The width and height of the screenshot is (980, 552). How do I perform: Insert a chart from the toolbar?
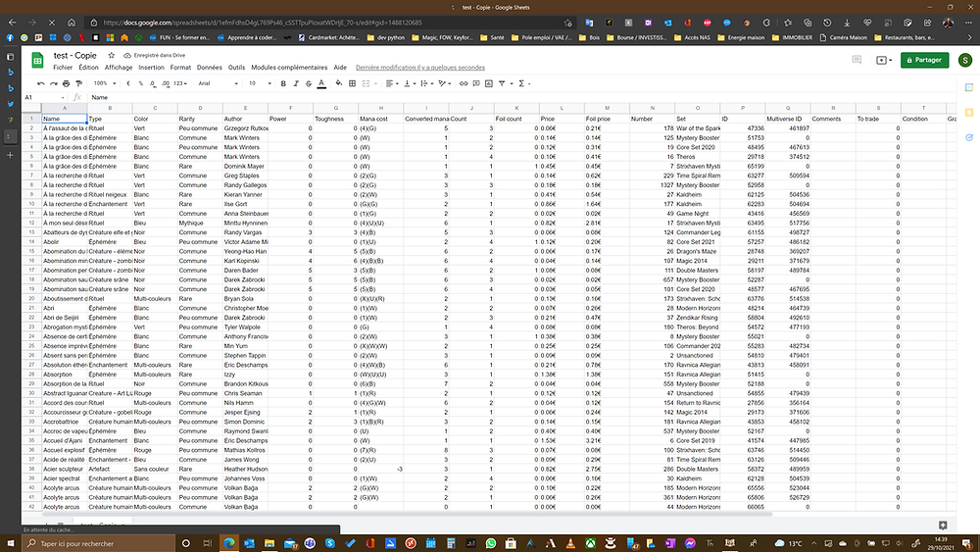pos(489,83)
